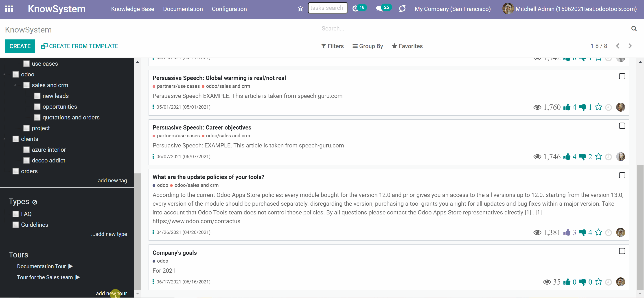
Task: Open kebab menu on Career objectives card
Action: coord(153,156)
